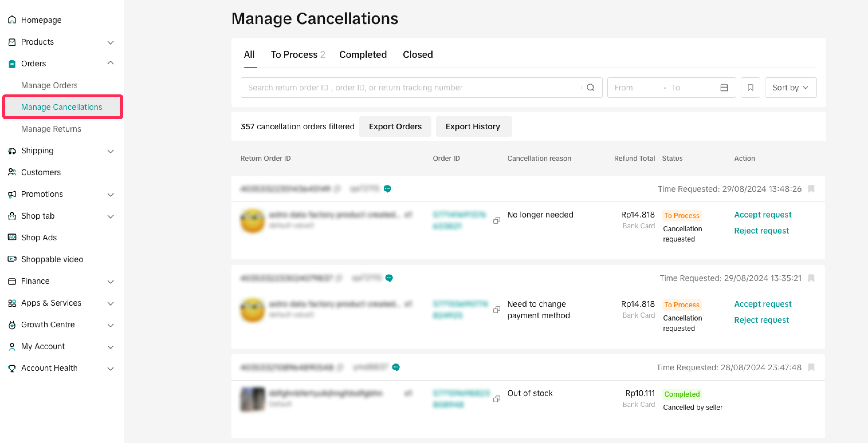
Task: Click the Homepage house icon
Action: (12, 20)
